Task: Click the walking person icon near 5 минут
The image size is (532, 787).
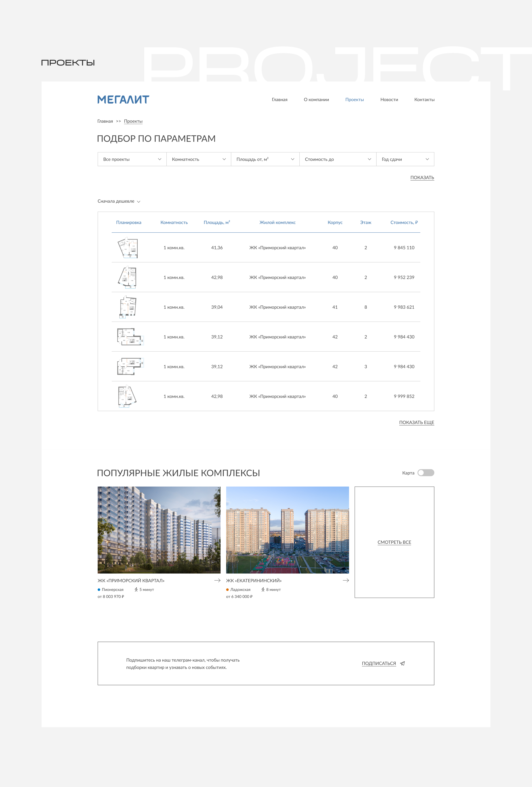Action: coord(136,590)
